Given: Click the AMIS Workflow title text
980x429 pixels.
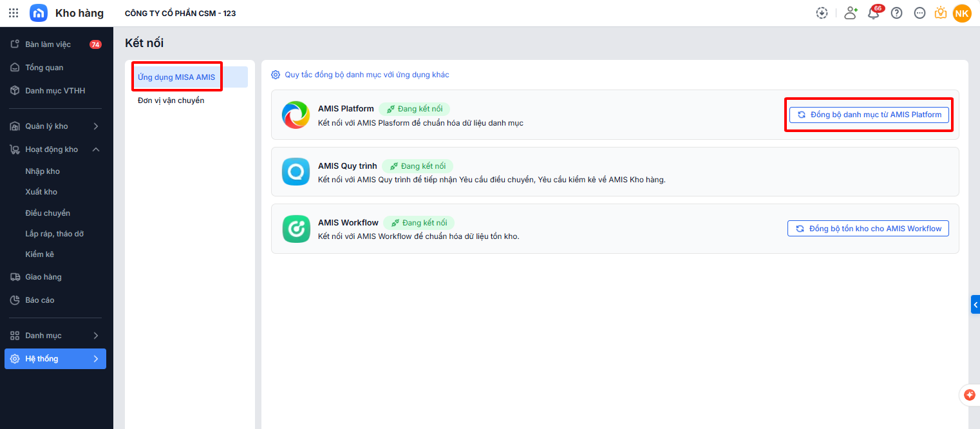Looking at the screenshot, I should tap(348, 223).
